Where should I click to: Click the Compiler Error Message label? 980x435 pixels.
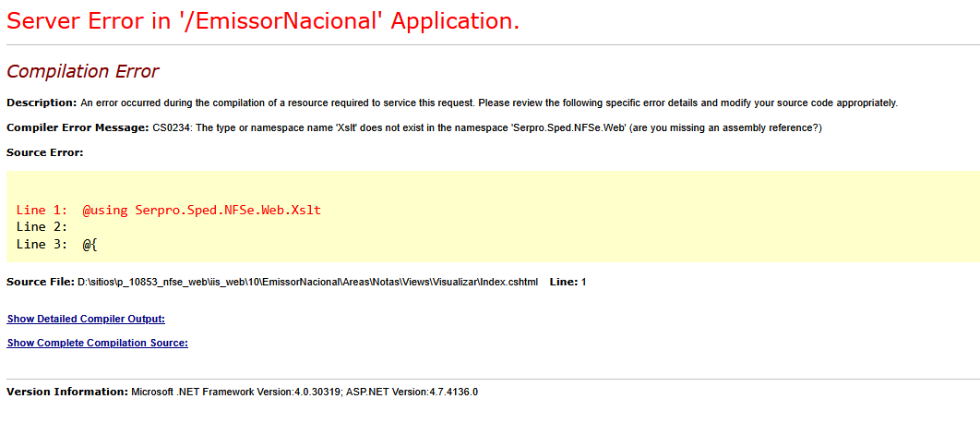(x=78, y=128)
